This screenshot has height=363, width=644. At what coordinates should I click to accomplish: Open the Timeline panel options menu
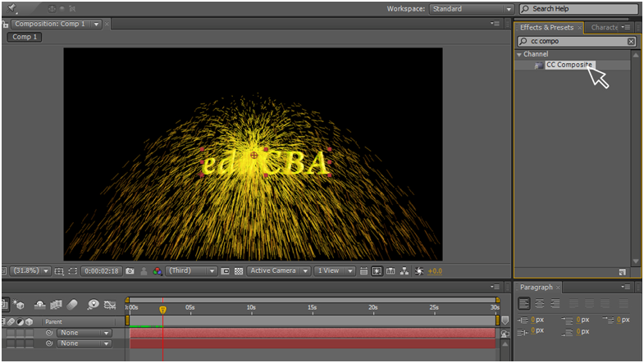(496, 287)
